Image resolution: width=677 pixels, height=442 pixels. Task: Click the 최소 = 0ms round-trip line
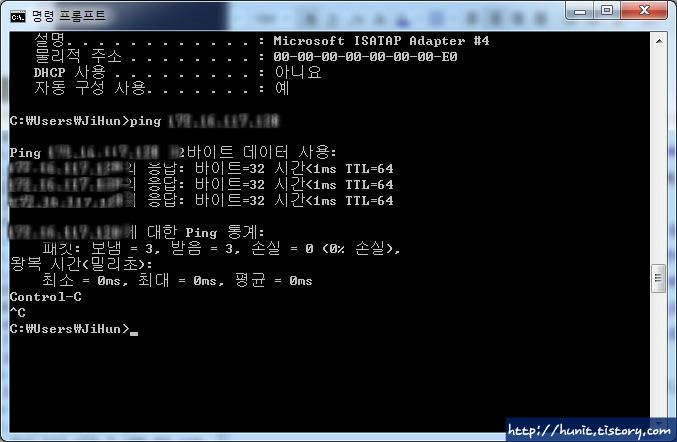tap(177, 281)
